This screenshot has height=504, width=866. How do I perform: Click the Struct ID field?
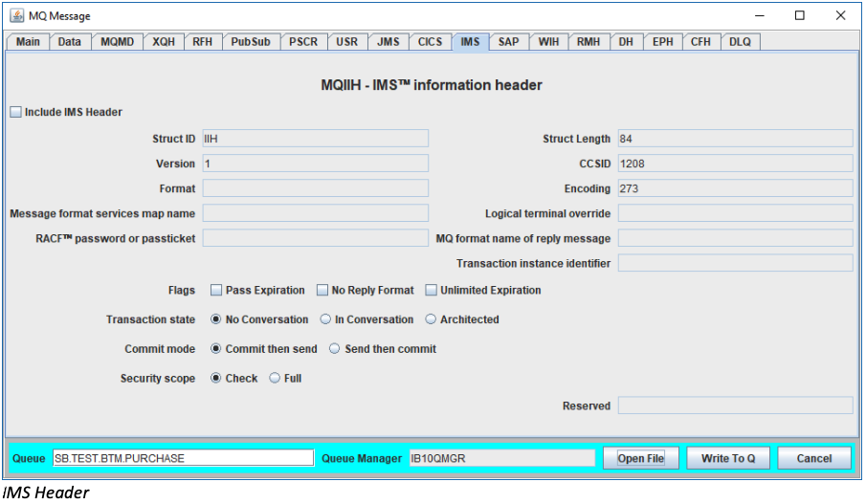tap(316, 139)
